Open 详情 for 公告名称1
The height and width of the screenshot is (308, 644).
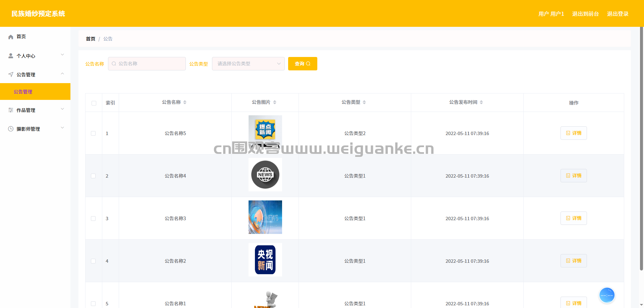[574, 303]
